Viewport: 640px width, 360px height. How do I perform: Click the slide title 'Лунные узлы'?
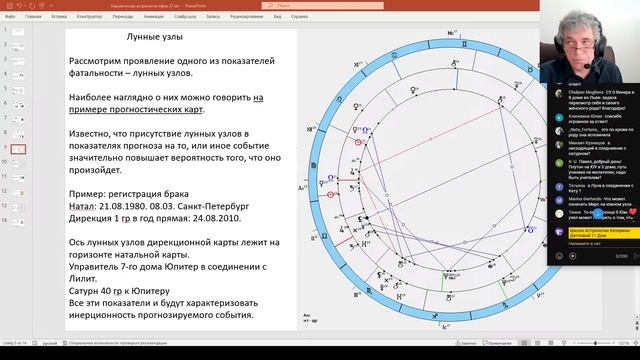[155, 37]
